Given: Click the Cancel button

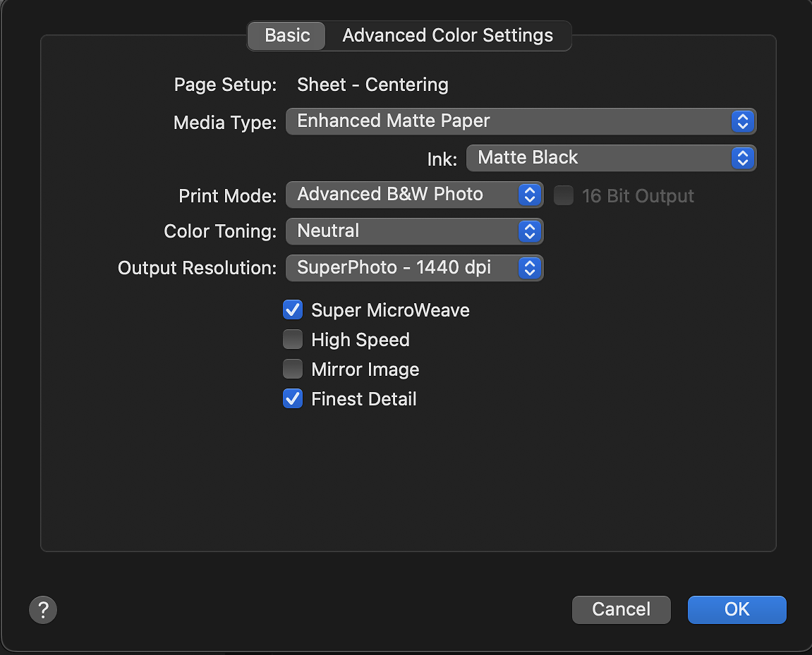Looking at the screenshot, I should 621,609.
